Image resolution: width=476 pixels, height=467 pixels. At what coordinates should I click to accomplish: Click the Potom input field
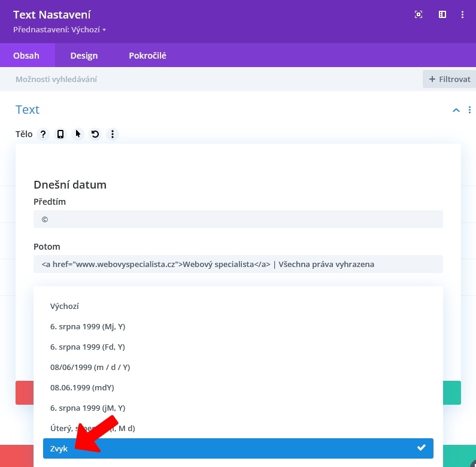(238, 264)
